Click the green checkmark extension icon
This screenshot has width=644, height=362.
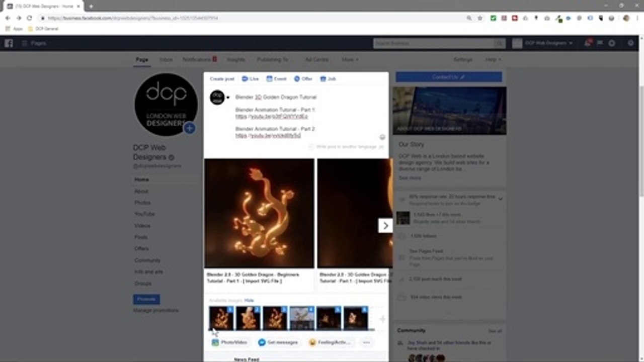[493, 18]
